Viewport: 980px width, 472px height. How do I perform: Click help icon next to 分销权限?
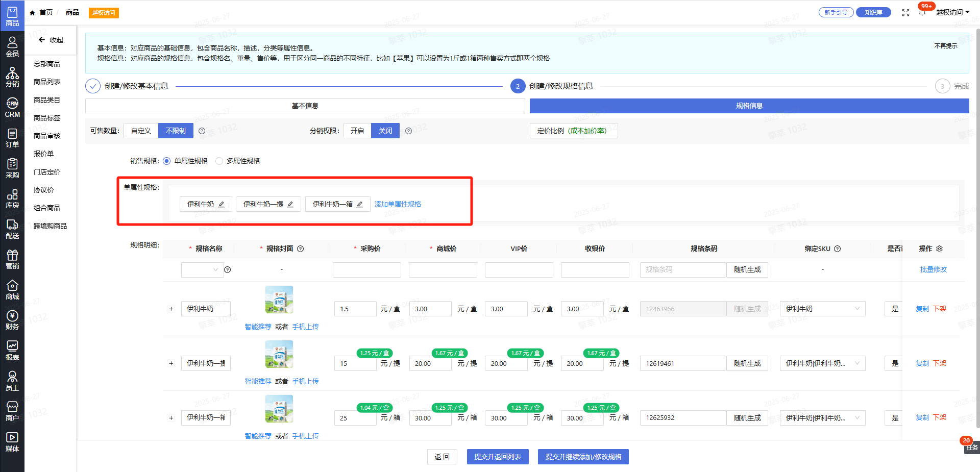point(408,131)
